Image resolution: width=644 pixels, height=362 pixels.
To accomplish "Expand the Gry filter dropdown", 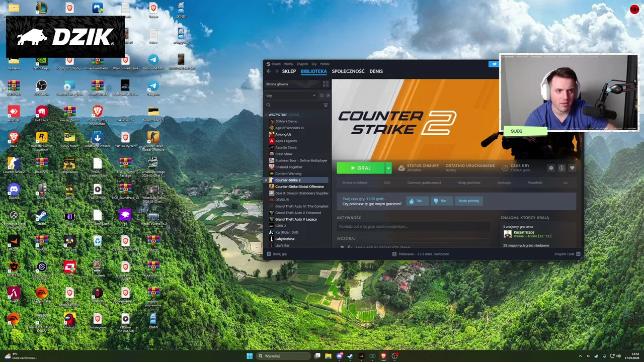I will [x=291, y=96].
